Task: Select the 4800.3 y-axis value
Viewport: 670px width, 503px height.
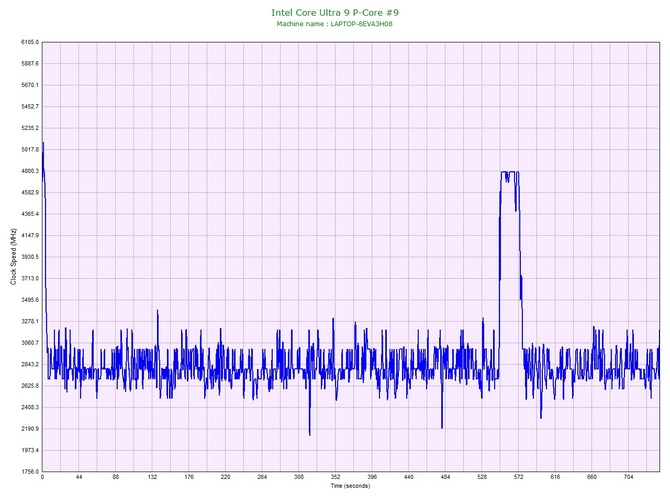Action: [30, 171]
